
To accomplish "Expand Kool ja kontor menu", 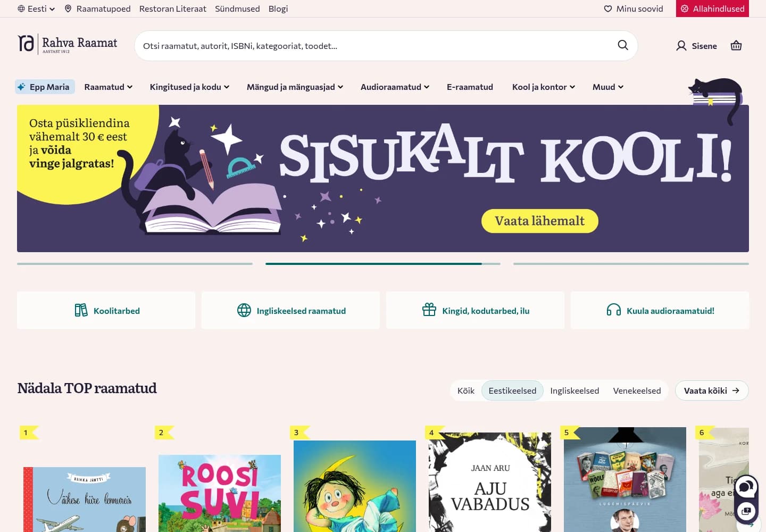I will pos(544,87).
